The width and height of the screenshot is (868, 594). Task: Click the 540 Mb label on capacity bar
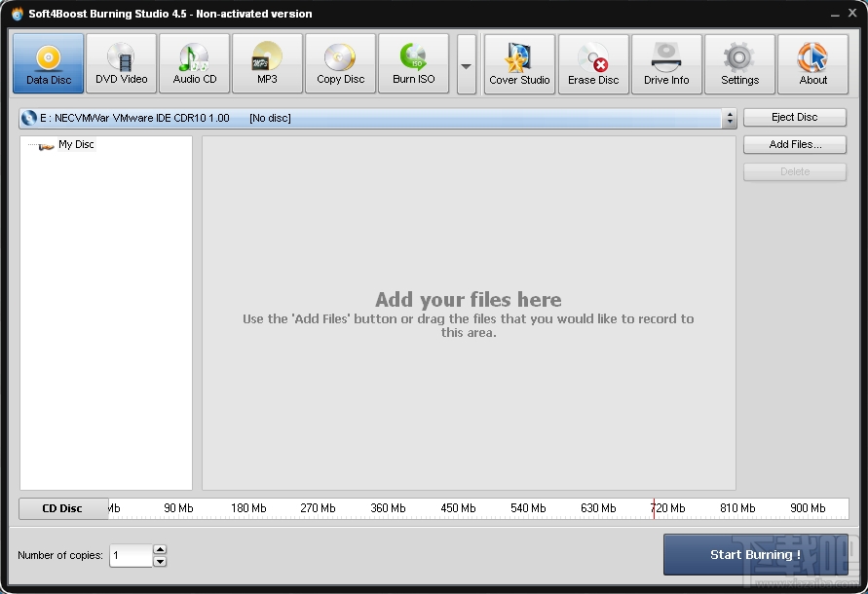(x=528, y=507)
